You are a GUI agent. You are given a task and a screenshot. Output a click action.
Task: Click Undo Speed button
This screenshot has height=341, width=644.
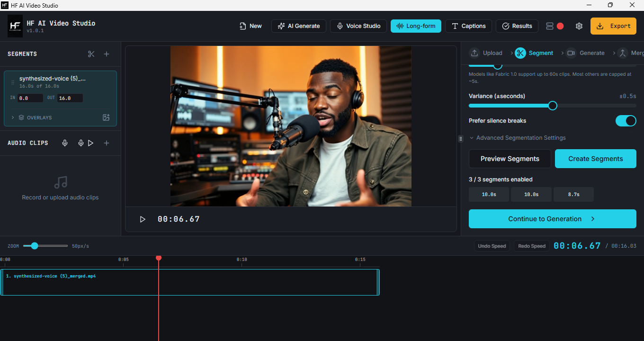click(492, 246)
